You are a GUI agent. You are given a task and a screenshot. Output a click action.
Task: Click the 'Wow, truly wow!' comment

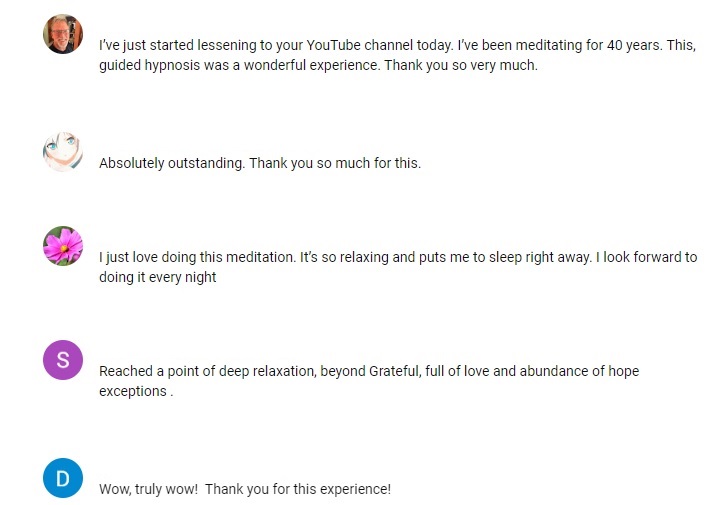tap(245, 489)
